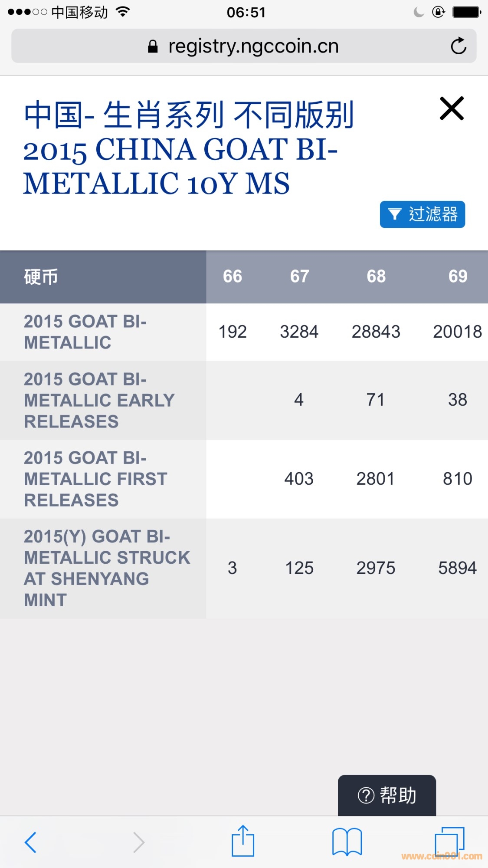The height and width of the screenshot is (868, 488).
Task: Close the coin population popup
Action: [x=452, y=108]
